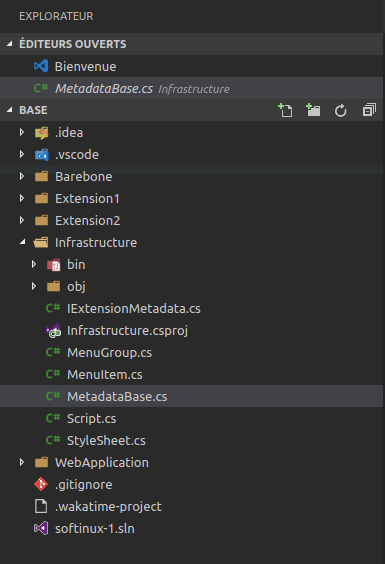The height and width of the screenshot is (564, 385).
Task: Click the C# icon next to Script.cs
Action: [x=53, y=418]
